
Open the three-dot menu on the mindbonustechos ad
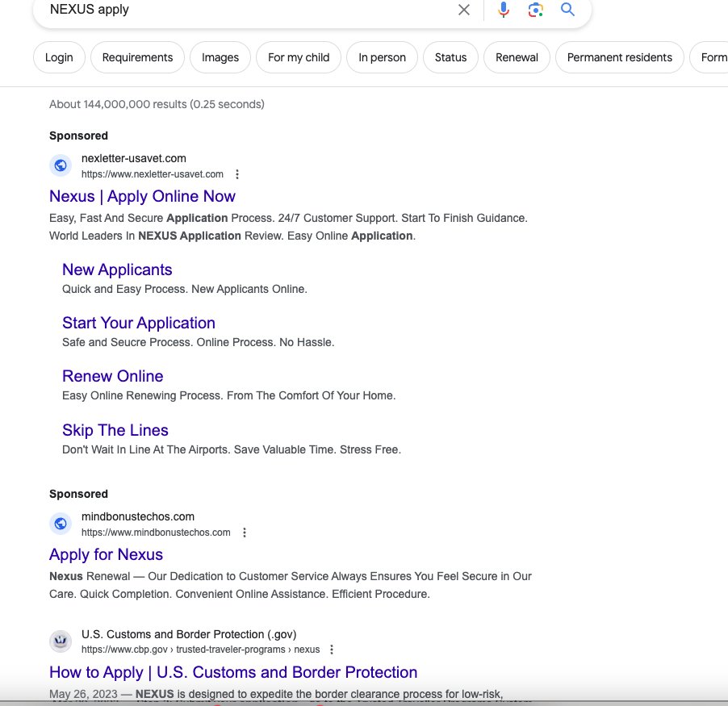click(244, 532)
